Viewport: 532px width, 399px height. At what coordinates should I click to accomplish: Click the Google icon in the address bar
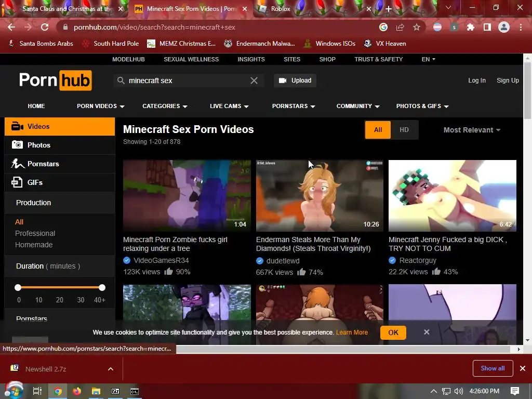(x=383, y=27)
